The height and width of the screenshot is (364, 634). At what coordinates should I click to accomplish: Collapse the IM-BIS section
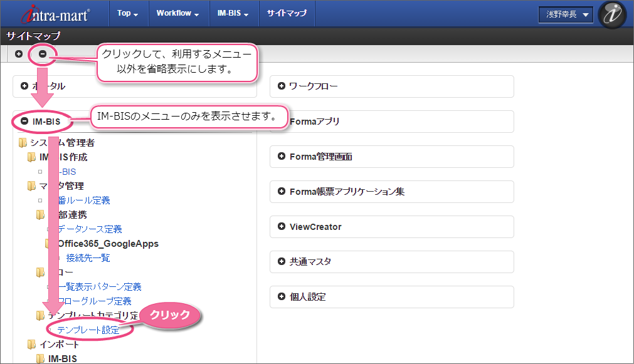pos(24,121)
